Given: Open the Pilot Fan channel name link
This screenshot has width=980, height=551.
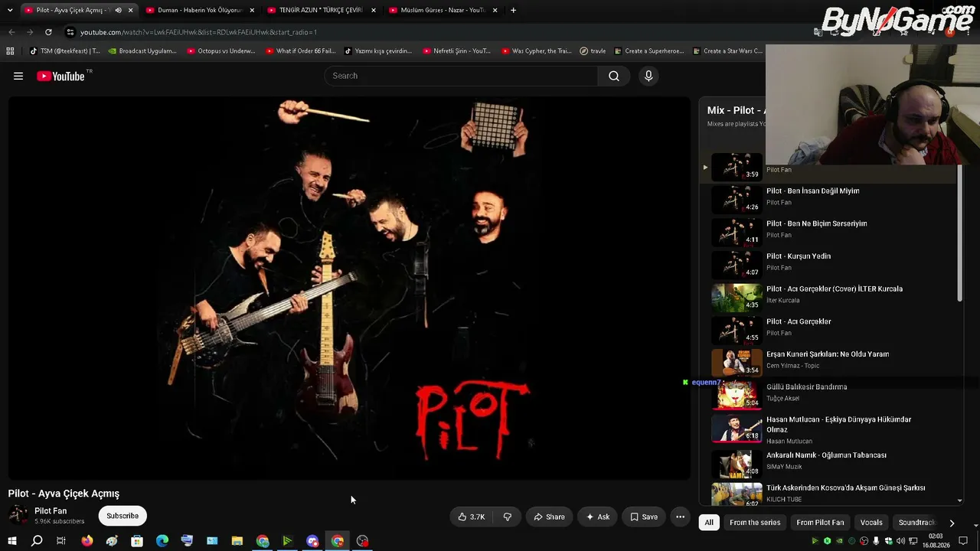Looking at the screenshot, I should (x=51, y=510).
